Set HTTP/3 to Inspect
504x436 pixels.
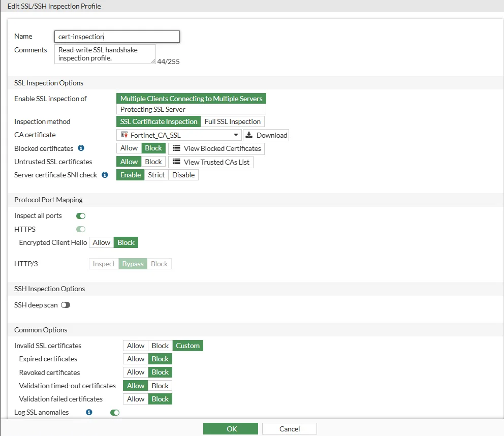(104, 264)
